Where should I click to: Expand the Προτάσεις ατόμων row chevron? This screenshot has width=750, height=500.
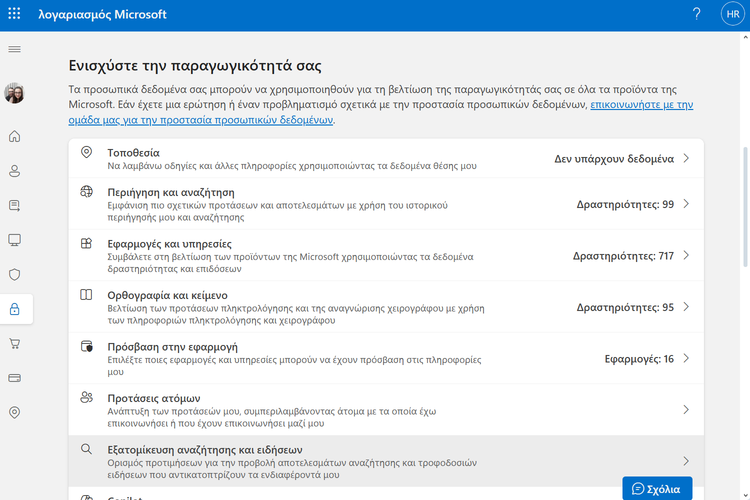click(686, 410)
